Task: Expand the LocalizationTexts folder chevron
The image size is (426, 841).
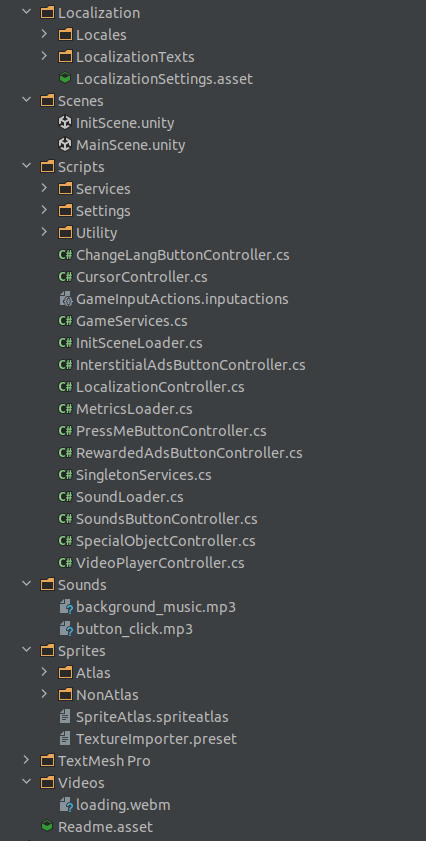Action: (x=45, y=56)
